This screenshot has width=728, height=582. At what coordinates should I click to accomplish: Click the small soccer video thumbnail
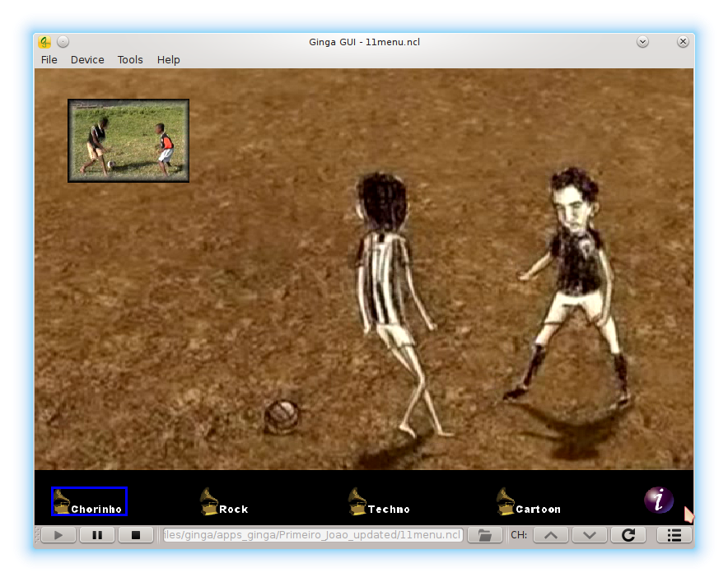pyautogui.click(x=128, y=141)
